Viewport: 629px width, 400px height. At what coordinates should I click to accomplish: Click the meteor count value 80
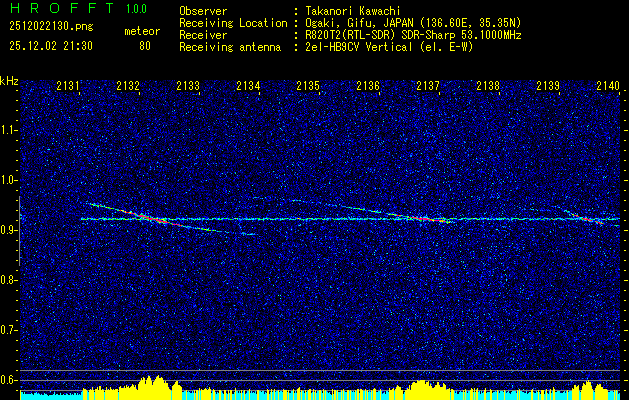point(145,46)
